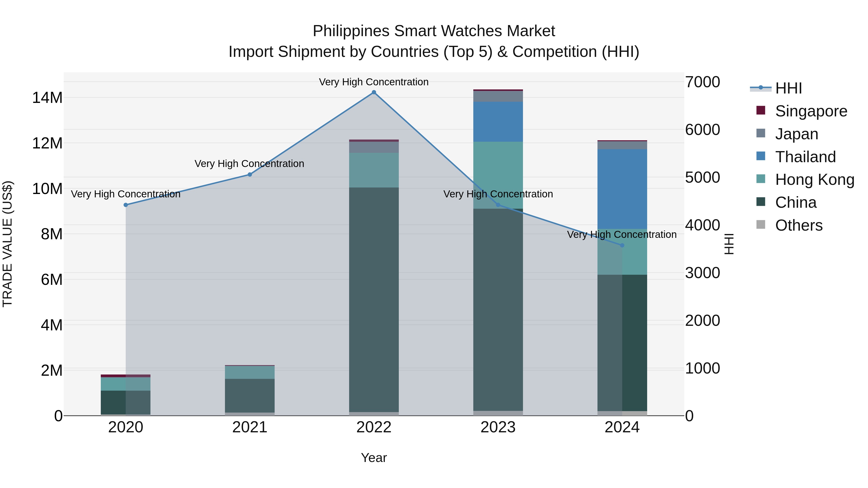868x488 pixels.
Task: Select the 2024 China dark green segment
Action: (622, 343)
